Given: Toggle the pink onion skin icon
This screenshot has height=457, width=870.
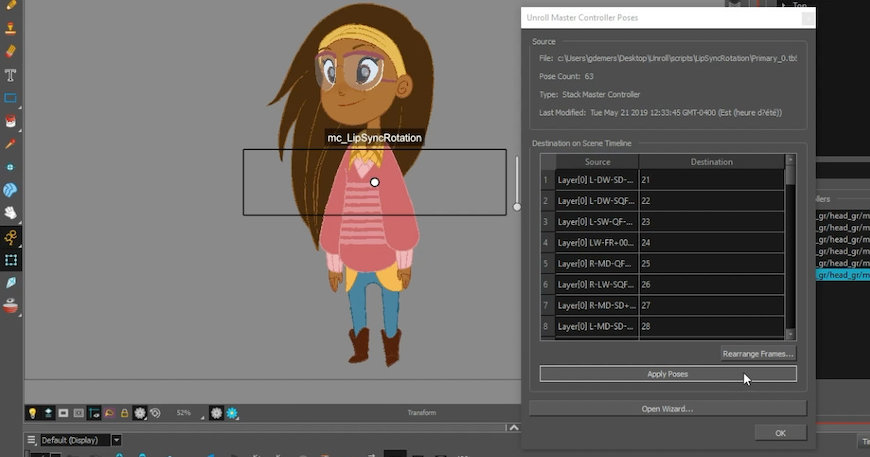Looking at the screenshot, I should (109, 413).
